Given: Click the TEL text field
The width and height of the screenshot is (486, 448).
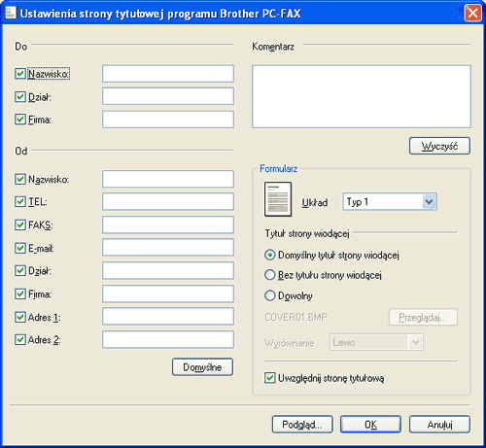Looking at the screenshot, I should [x=168, y=201].
